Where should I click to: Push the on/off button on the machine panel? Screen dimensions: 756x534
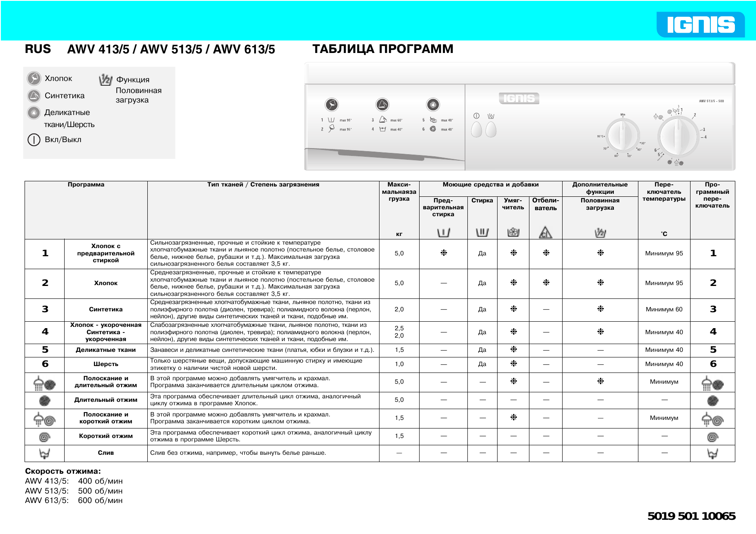point(476,129)
